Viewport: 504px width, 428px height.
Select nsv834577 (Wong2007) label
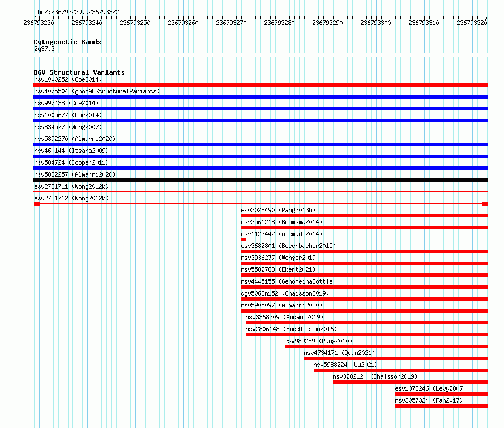[x=68, y=127]
